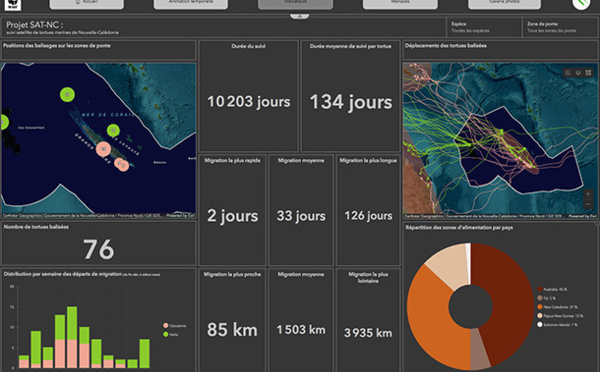
Task: Open the Galerie photos tab
Action: pos(504,3)
